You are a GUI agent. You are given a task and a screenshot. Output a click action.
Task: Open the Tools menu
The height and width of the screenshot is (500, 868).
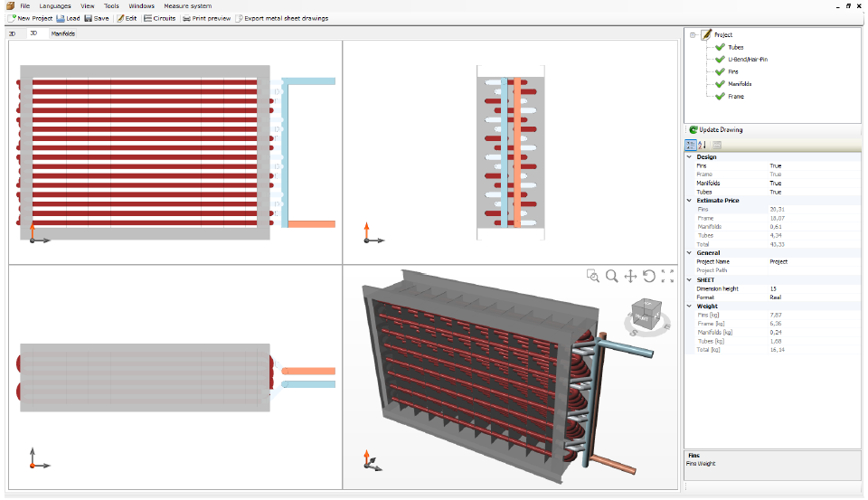pos(111,5)
